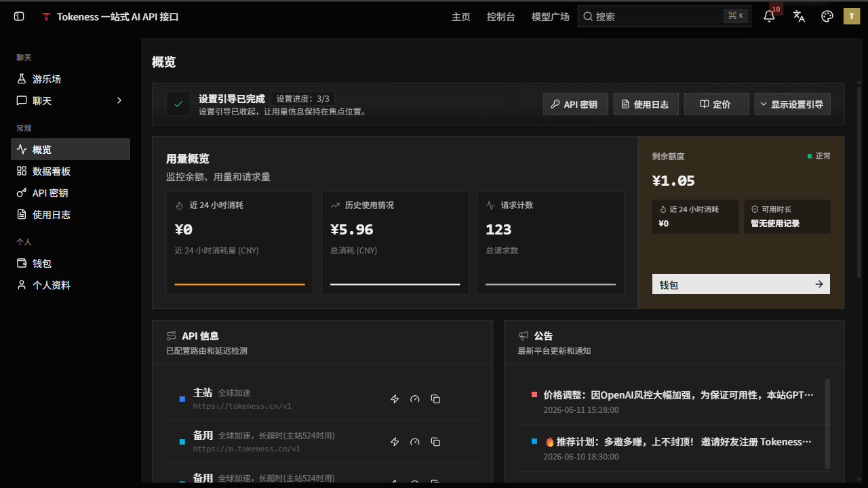This screenshot has width=868, height=488.
Task: Copy the n.tokeness.cn 备用 address
Action: pos(435,442)
